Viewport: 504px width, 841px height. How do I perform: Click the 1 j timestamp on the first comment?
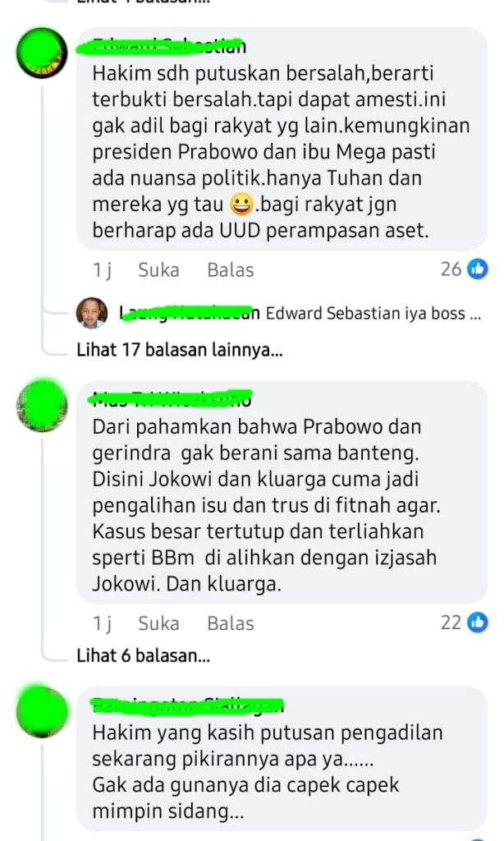pos(102,269)
